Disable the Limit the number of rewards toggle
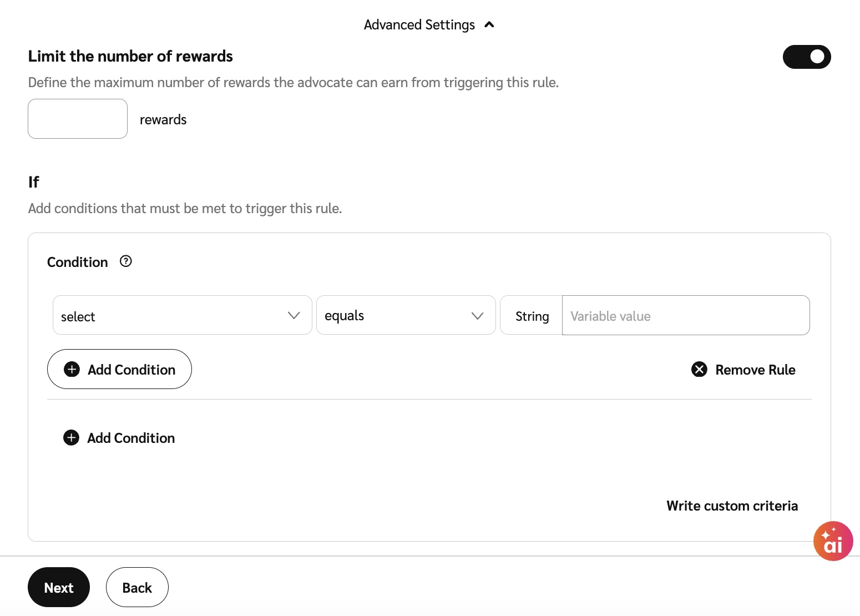 point(806,57)
